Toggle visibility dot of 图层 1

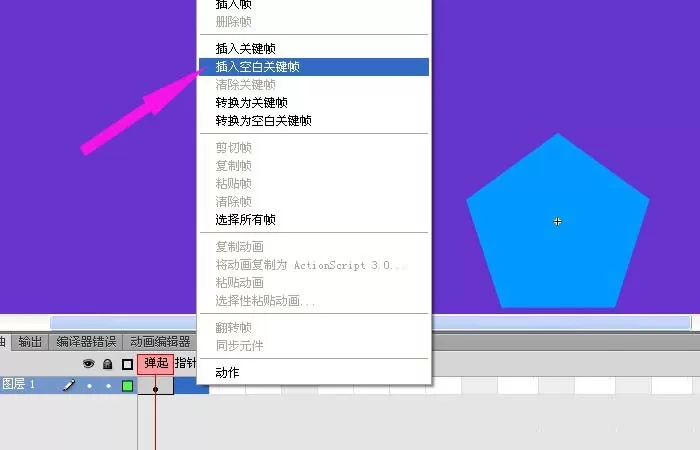[x=89, y=386]
